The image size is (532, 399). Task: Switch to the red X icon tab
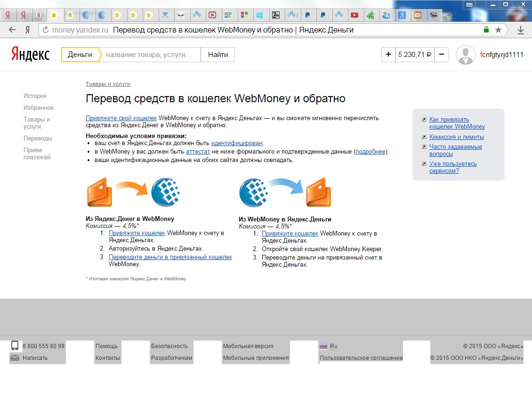click(212, 15)
